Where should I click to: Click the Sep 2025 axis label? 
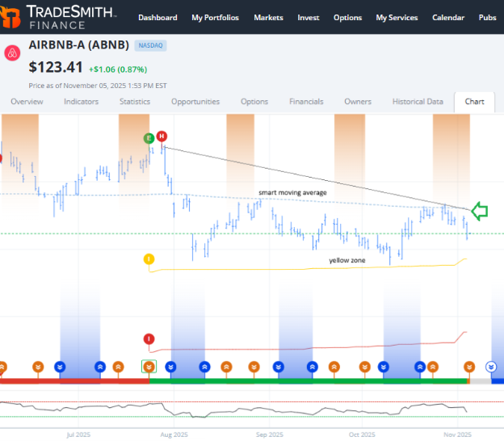[x=269, y=435]
